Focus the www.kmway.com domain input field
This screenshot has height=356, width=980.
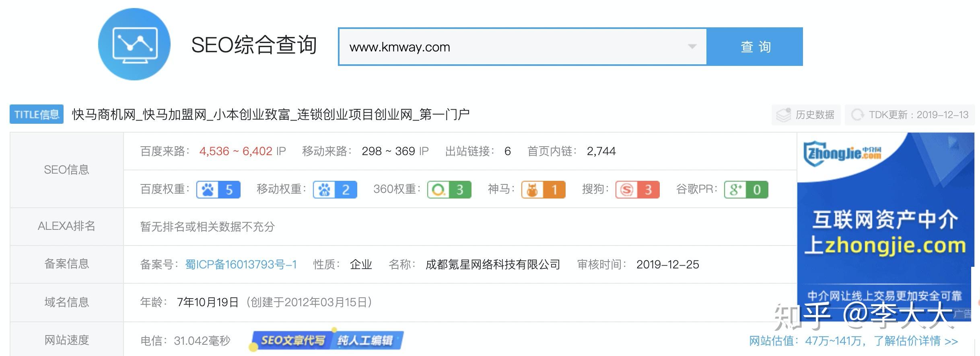click(523, 47)
